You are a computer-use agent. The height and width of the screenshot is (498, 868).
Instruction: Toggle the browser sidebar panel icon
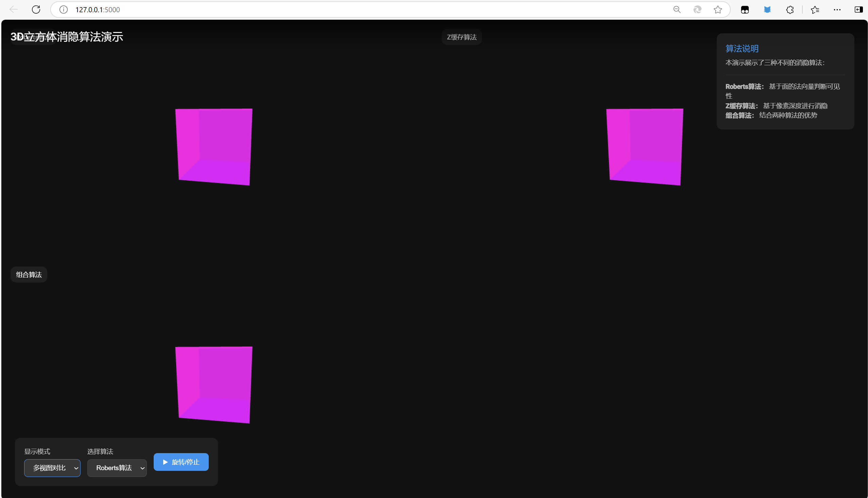click(x=858, y=10)
